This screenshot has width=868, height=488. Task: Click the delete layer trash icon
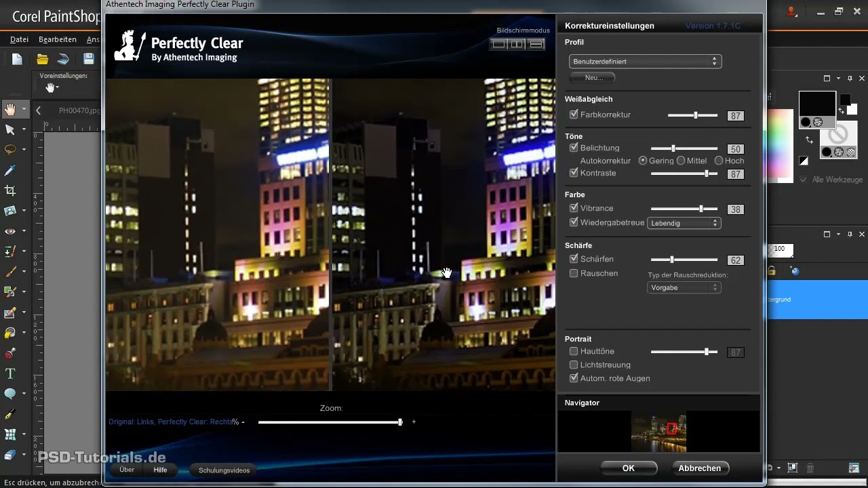[810, 468]
